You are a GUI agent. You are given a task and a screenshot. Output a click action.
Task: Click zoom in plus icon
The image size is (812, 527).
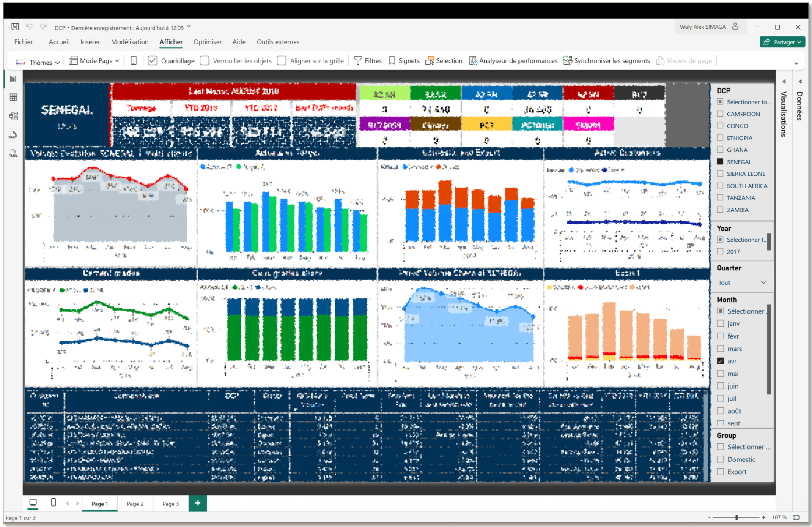(x=764, y=517)
